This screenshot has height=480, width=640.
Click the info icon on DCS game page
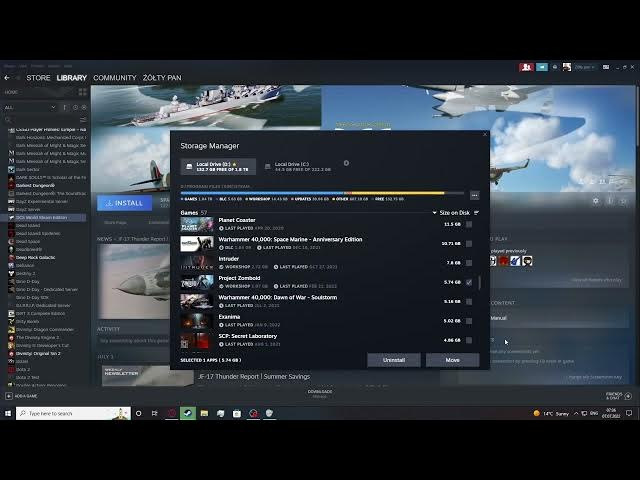(x=610, y=201)
